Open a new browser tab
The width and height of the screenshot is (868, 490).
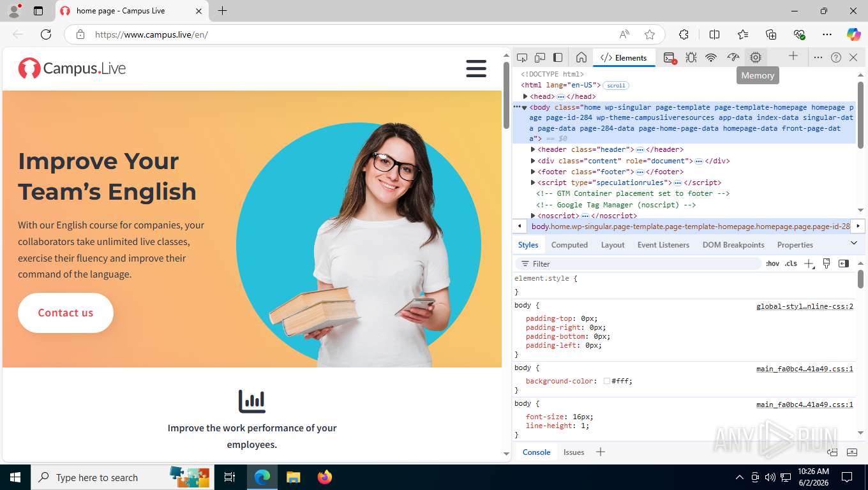(x=222, y=11)
